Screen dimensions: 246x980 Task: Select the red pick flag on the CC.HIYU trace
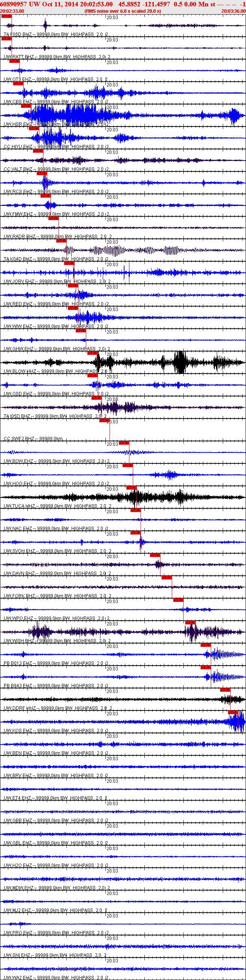(x=34, y=128)
